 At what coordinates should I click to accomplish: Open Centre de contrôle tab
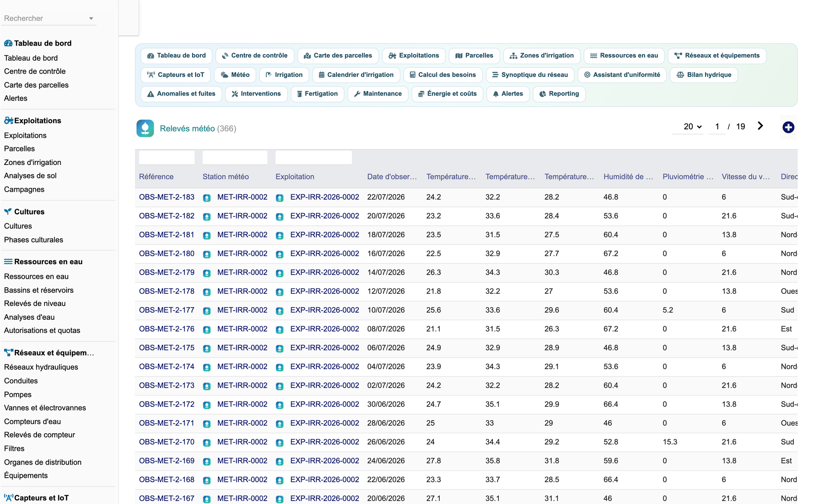coord(255,56)
